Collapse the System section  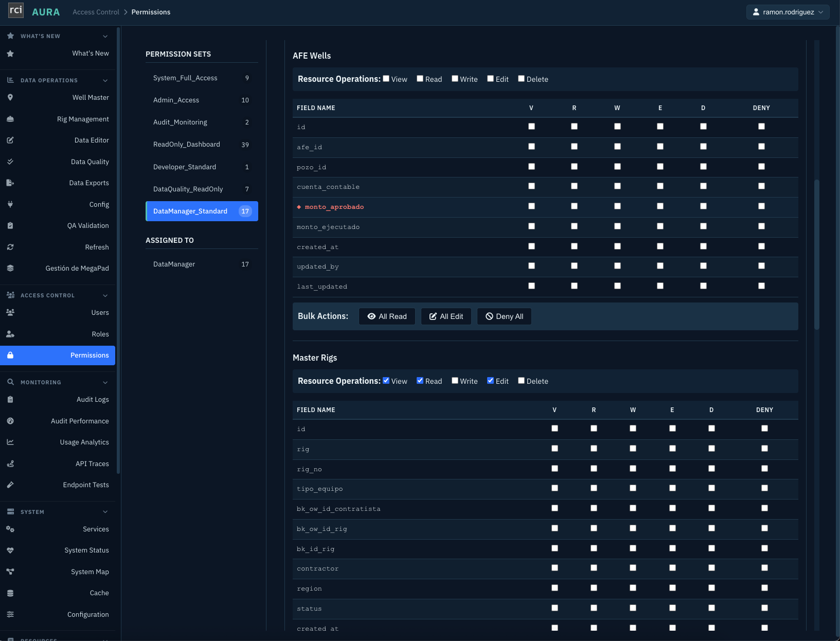[105, 512]
